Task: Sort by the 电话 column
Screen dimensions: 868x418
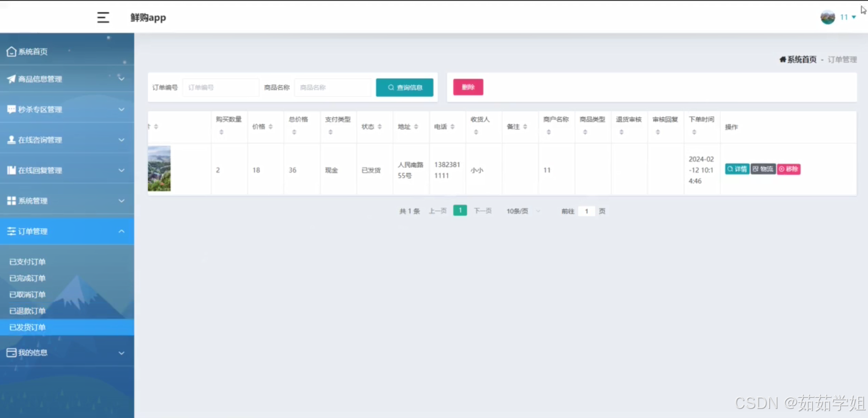Action: (x=452, y=127)
